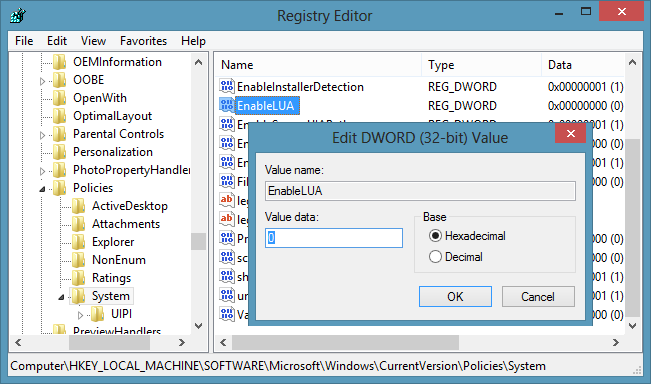This screenshot has width=651, height=384.
Task: Select the Hexadecimal base option
Action: pyautogui.click(x=435, y=236)
